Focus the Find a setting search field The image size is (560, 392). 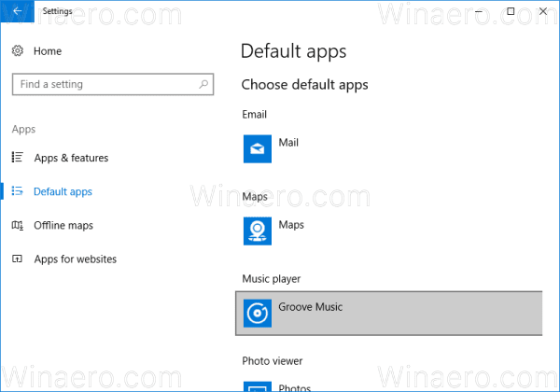click(x=113, y=84)
